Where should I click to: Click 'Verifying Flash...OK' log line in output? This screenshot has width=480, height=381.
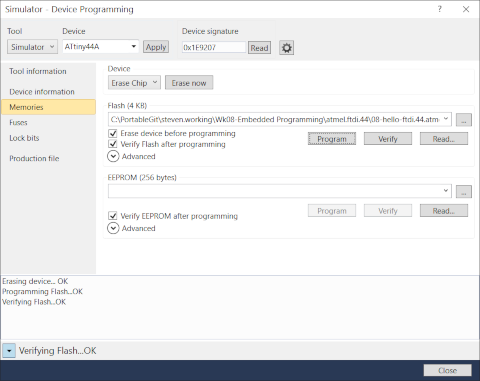pyautogui.click(x=34, y=302)
